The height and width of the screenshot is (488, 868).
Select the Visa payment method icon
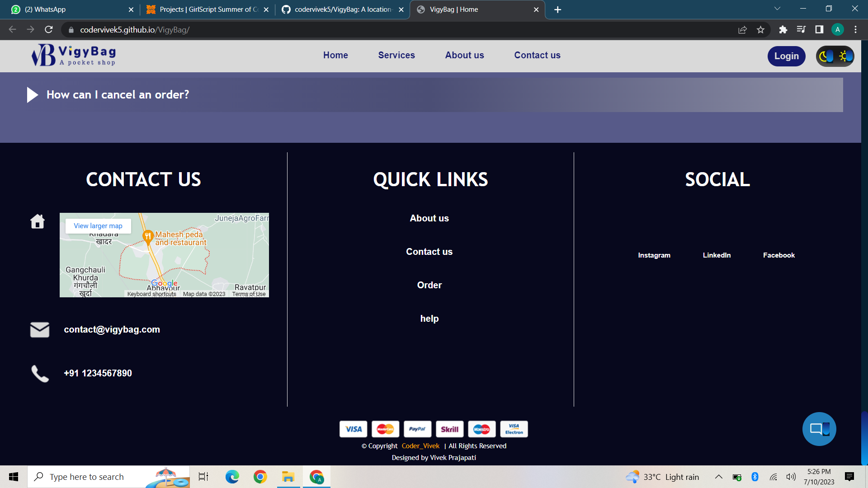tap(353, 429)
